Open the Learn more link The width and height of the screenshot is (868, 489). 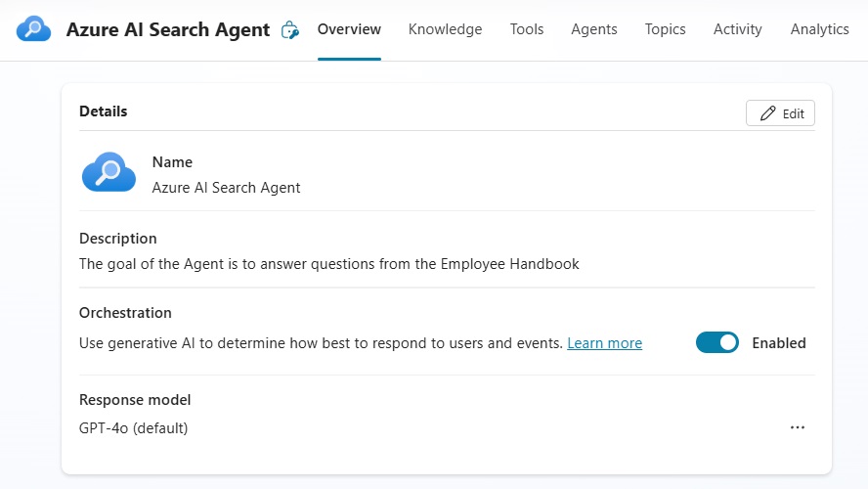click(x=604, y=343)
